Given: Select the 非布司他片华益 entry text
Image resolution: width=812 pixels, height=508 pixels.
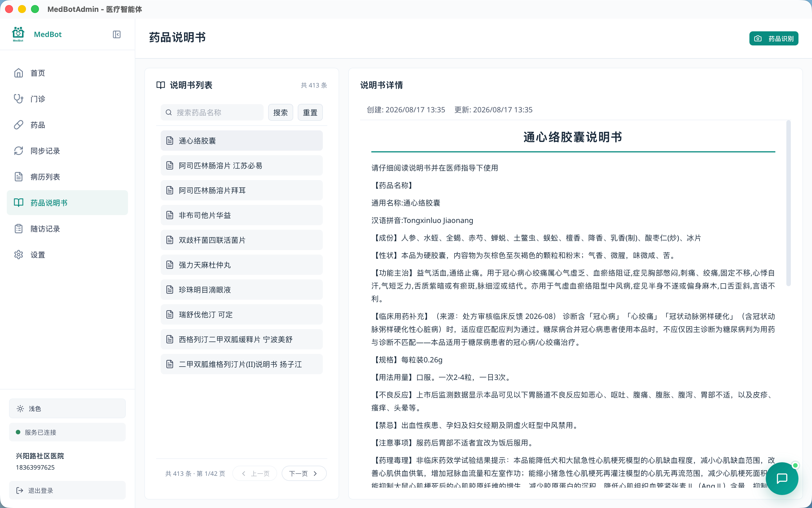Looking at the screenshot, I should pos(205,215).
